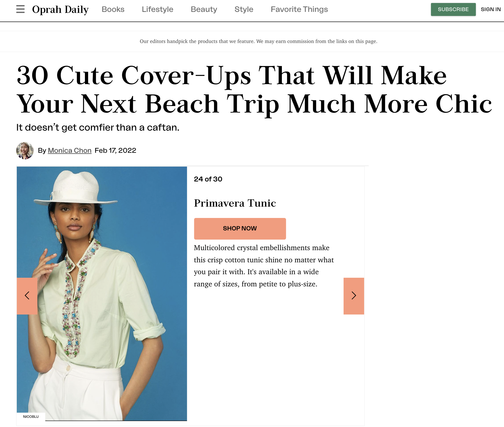Click the Oprah Daily logo
The height and width of the screenshot is (427, 504).
60,9
